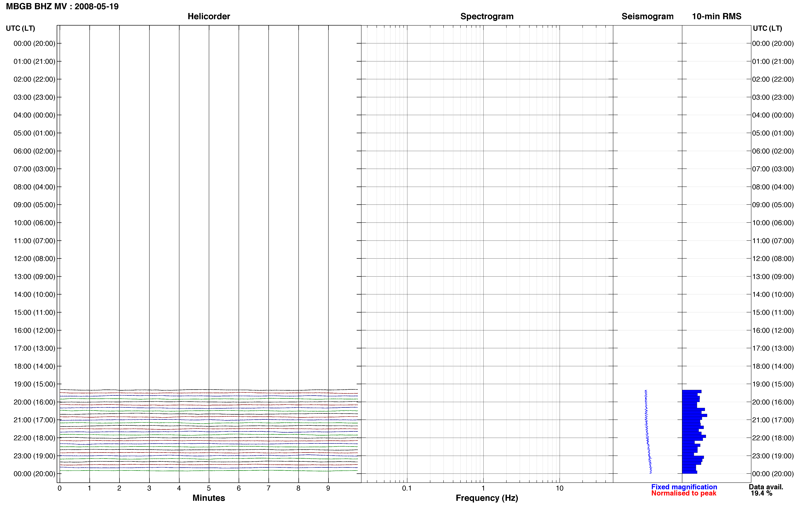This screenshot has width=812, height=508.
Task: Click the 3 tick on the Minutes axis
Action: 149,488
